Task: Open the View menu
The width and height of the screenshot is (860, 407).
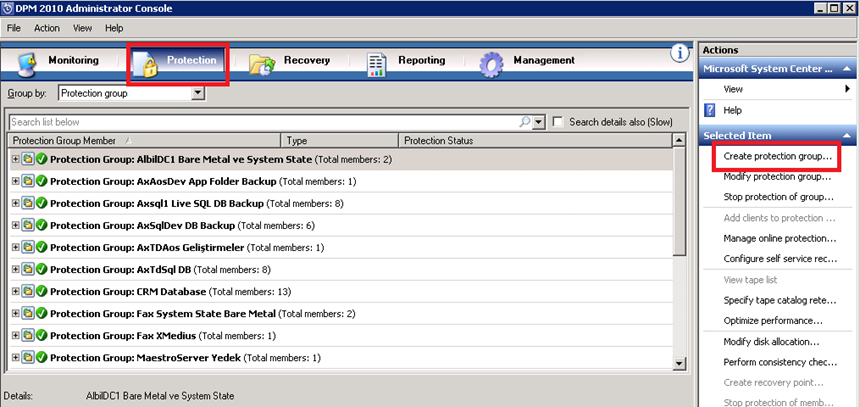Action: [x=82, y=28]
